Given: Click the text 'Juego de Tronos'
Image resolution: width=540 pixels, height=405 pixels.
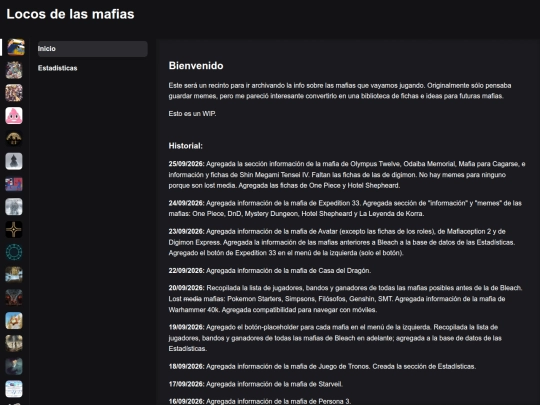Looking at the screenshot, I should click(x=345, y=366).
